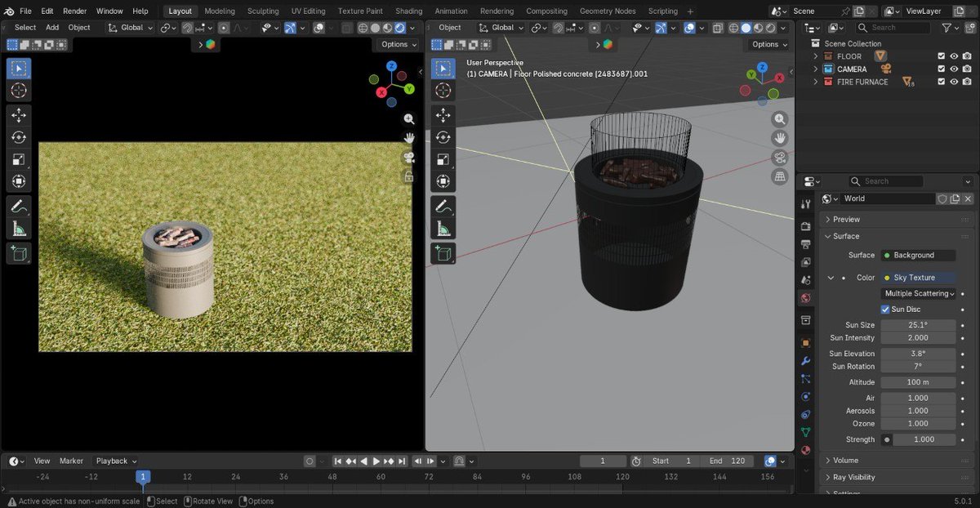Open the Object Data properties tab
Screen dimensions: 980x508
pyautogui.click(x=806, y=432)
